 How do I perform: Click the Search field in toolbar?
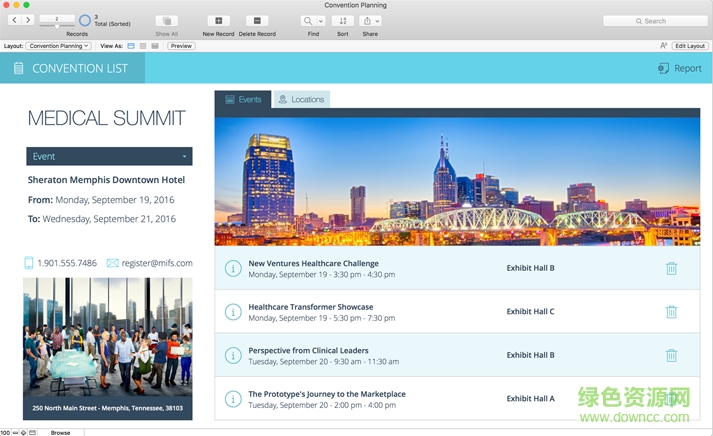click(x=655, y=21)
